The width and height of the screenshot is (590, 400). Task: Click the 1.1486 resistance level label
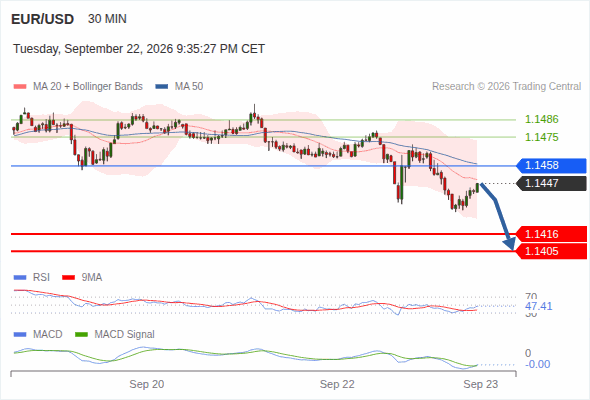(x=541, y=119)
